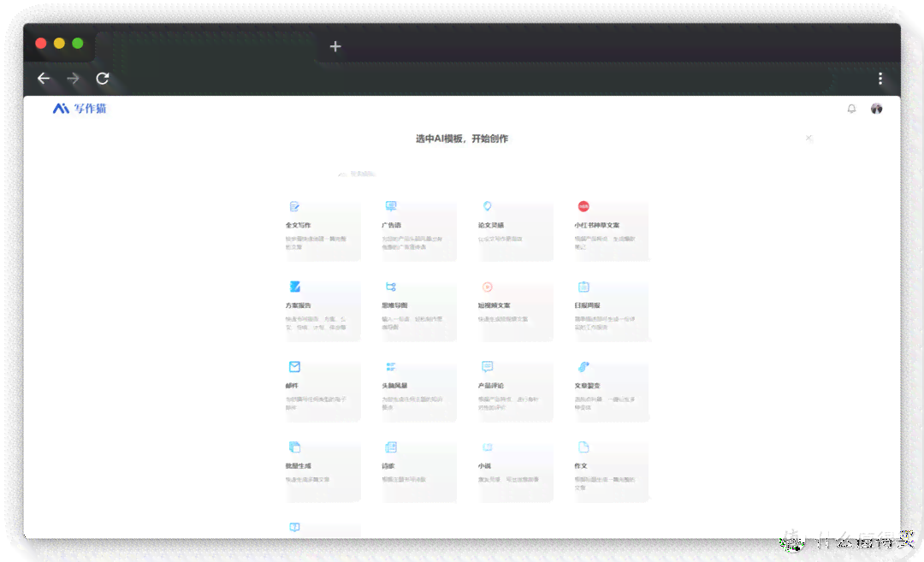Choose the 作文 document icon
The height and width of the screenshot is (562, 924).
(583, 447)
